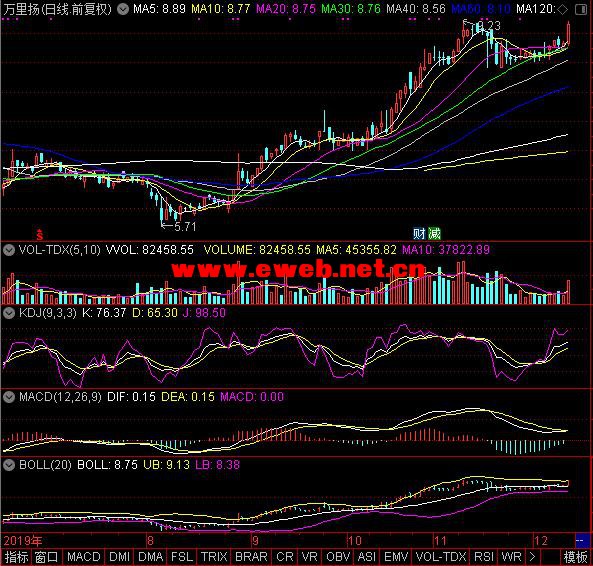
Task: Open the VOL-TDX panel dropdown circle
Action: (x=9, y=250)
